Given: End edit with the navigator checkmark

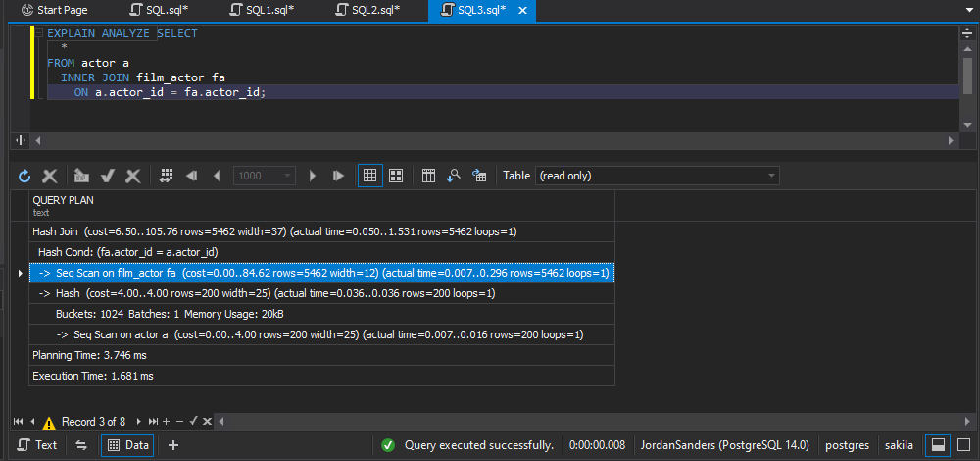Looking at the screenshot, I should point(193,421).
